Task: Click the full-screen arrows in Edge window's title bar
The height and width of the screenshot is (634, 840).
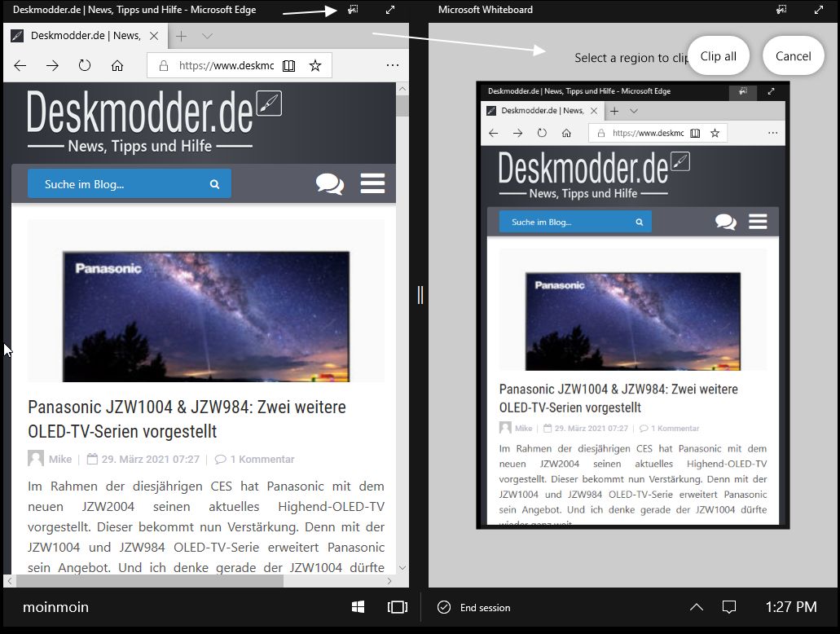Action: pyautogui.click(x=390, y=10)
